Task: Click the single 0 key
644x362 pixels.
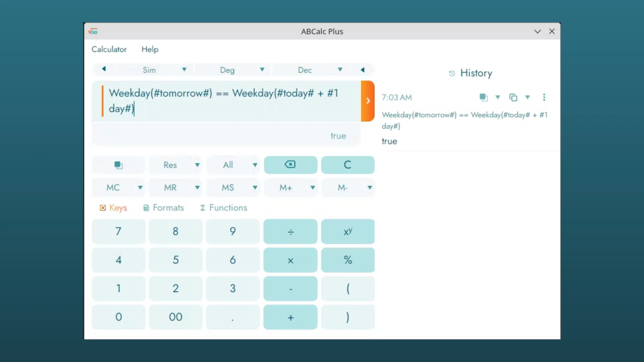Action: 119,317
